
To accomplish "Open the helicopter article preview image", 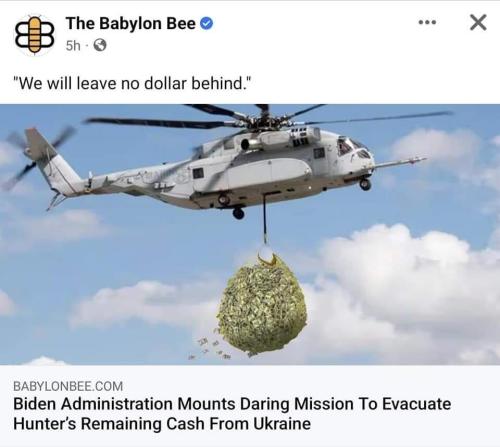I will 250,234.
